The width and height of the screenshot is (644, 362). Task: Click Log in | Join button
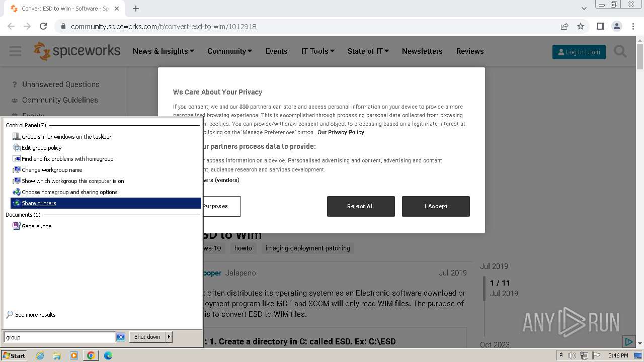(579, 52)
